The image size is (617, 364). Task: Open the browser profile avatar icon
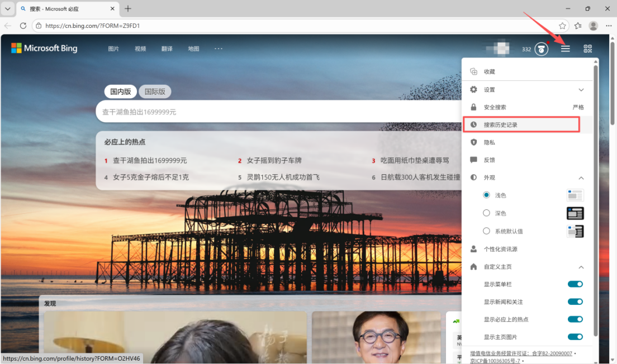pyautogui.click(x=594, y=26)
